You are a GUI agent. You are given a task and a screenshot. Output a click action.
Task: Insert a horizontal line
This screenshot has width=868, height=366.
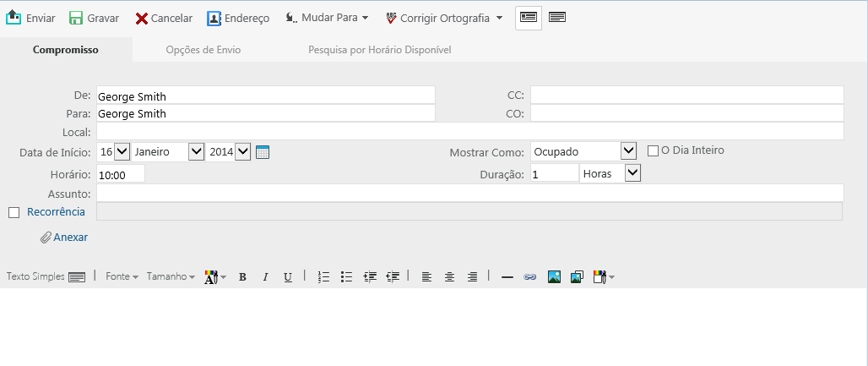(x=507, y=277)
